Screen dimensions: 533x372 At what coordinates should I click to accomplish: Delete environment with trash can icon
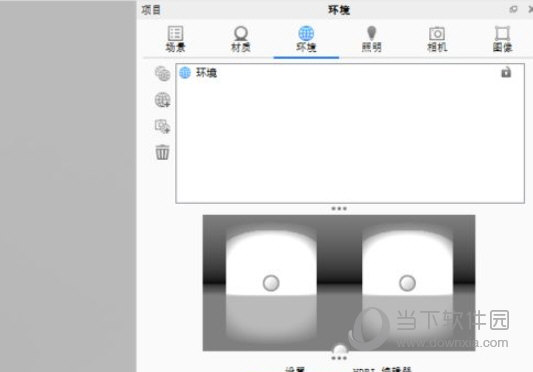click(162, 152)
